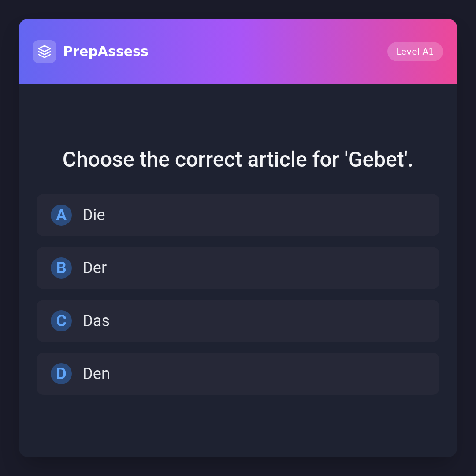This screenshot has width=476, height=476.
Task: Click the circled letter C badge
Action: coord(61,321)
